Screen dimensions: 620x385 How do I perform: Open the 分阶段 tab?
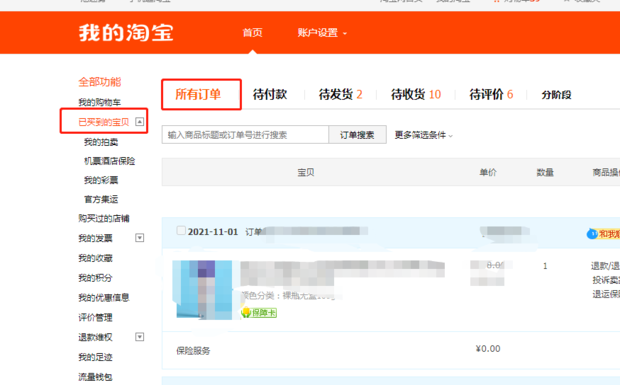(556, 95)
